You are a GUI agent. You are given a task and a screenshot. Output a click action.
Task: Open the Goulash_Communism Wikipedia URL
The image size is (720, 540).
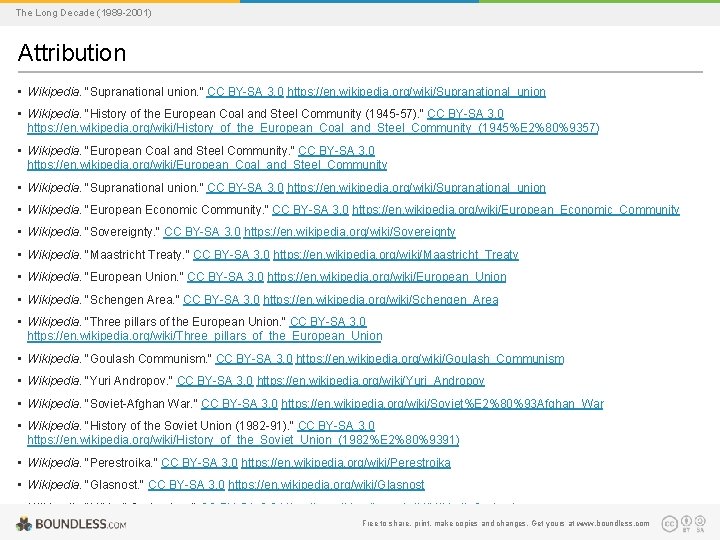click(430, 359)
